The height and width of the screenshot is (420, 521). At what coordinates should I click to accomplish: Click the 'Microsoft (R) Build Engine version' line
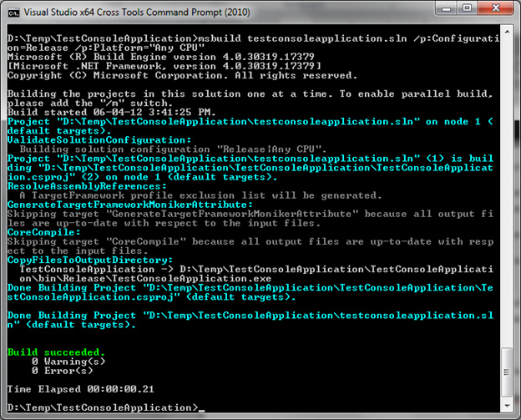click(x=161, y=57)
